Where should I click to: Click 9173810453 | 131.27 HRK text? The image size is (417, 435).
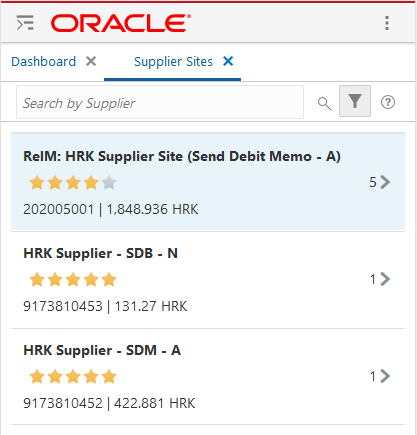pos(105,306)
